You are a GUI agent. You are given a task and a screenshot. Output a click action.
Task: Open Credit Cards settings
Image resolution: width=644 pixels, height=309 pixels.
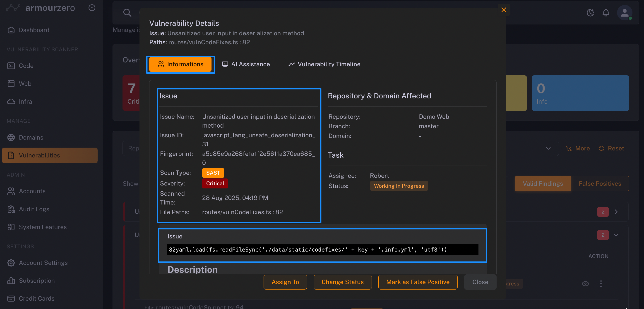click(36, 299)
